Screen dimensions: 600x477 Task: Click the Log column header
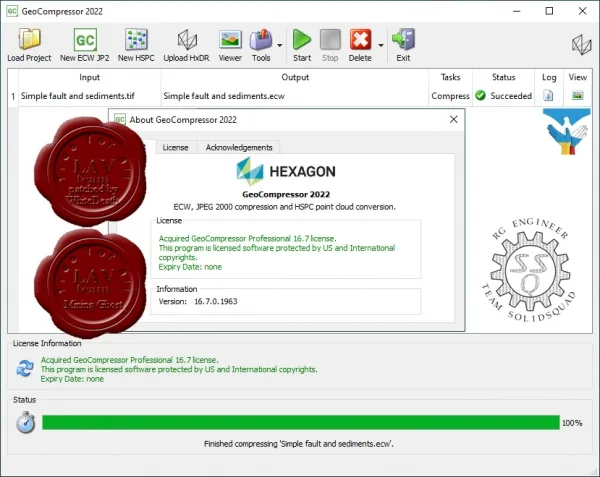[549, 77]
